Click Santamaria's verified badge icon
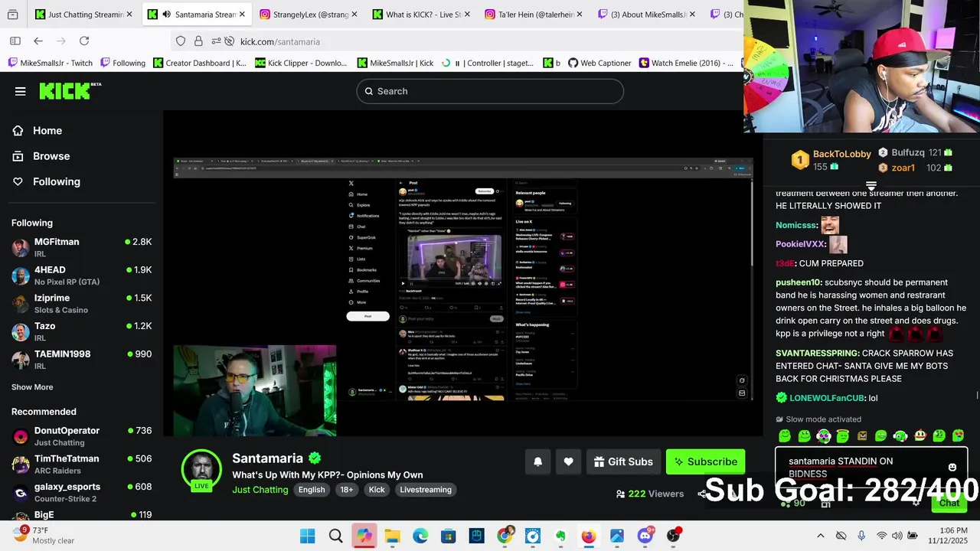Viewport: 980px width, 551px height. 315,458
